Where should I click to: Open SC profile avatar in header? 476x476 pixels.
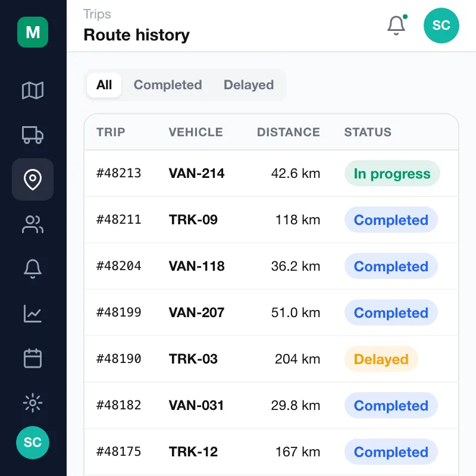[x=441, y=26]
